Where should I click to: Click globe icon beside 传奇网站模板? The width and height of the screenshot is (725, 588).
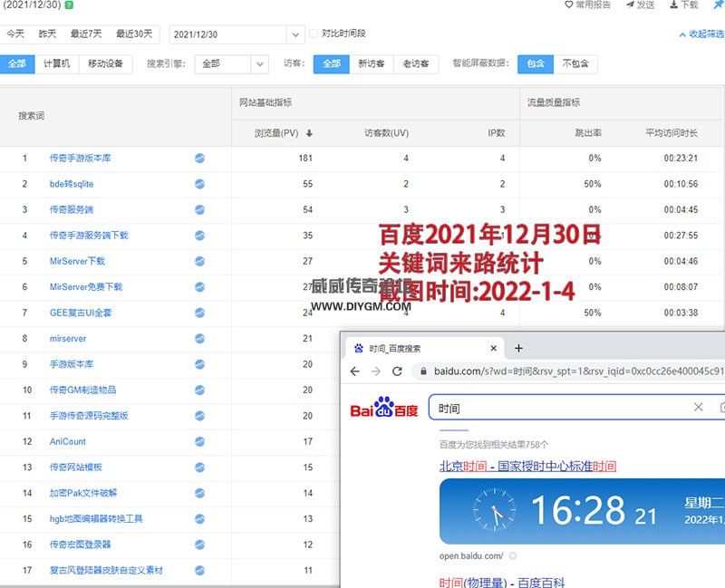point(199,468)
